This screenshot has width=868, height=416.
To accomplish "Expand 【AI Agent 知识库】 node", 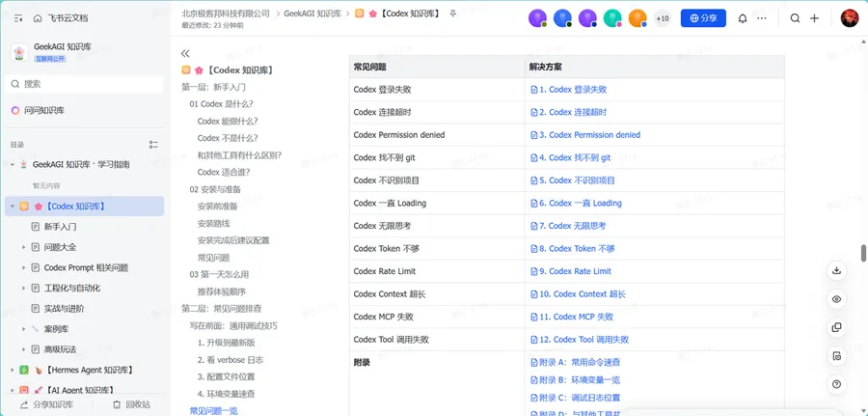I will (x=13, y=391).
